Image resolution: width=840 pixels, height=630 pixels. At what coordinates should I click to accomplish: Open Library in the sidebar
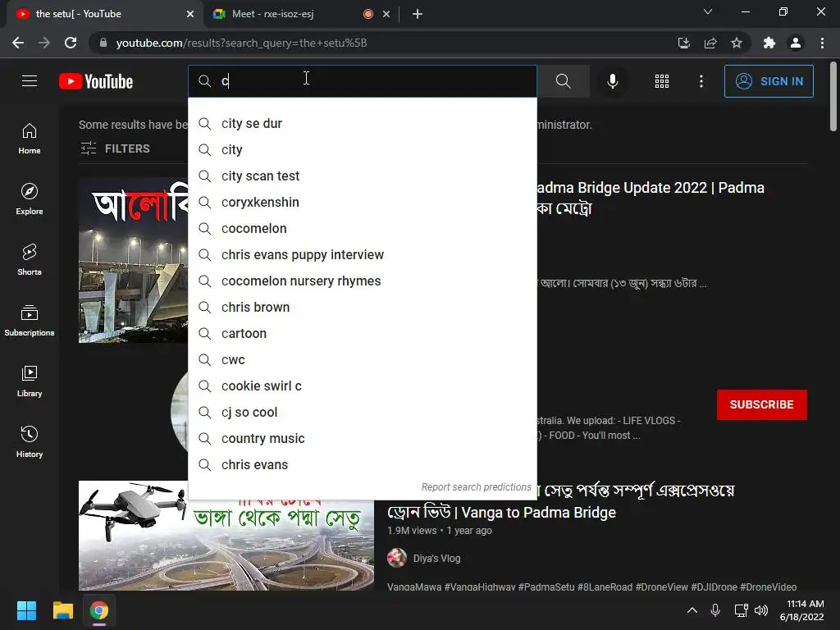30,381
